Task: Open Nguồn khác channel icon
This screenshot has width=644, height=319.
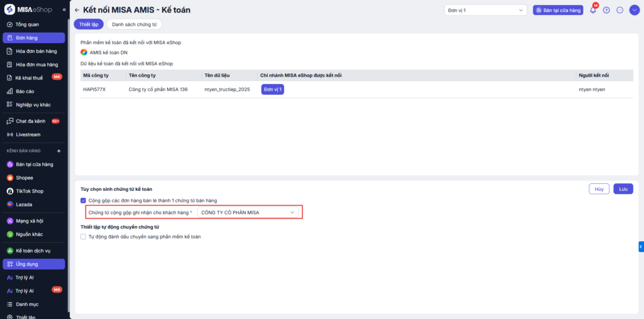Action: click(x=10, y=234)
